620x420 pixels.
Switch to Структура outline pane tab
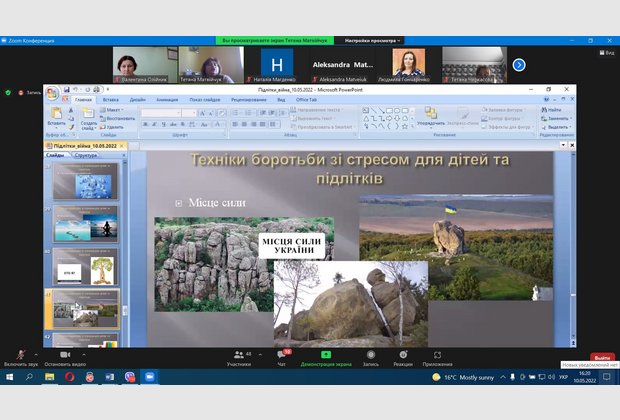(x=86, y=156)
